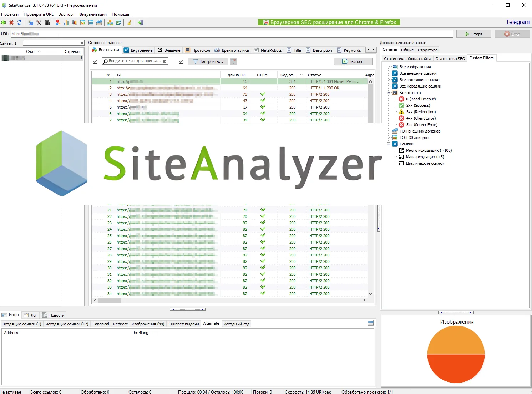Switch to the Время отклика tab
The height and width of the screenshot is (394, 532).
[x=232, y=50]
